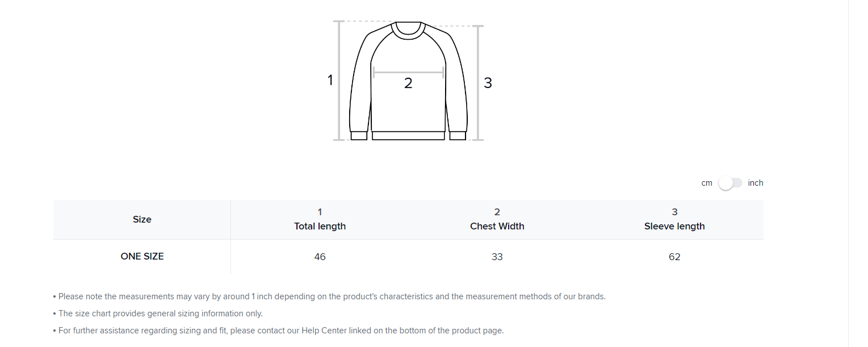
Task: Select the "Total length" column header
Action: [x=320, y=226]
